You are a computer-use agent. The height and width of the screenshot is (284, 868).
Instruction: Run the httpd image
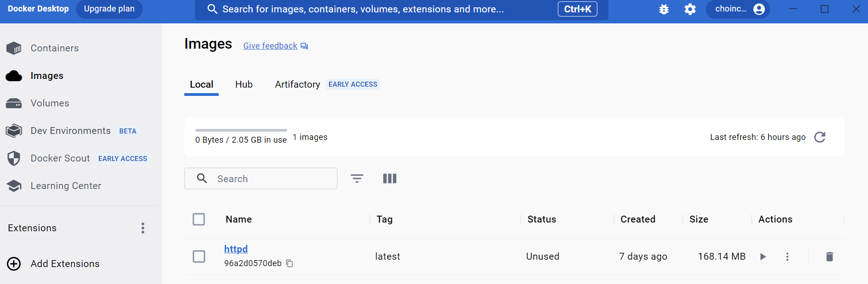click(x=763, y=256)
